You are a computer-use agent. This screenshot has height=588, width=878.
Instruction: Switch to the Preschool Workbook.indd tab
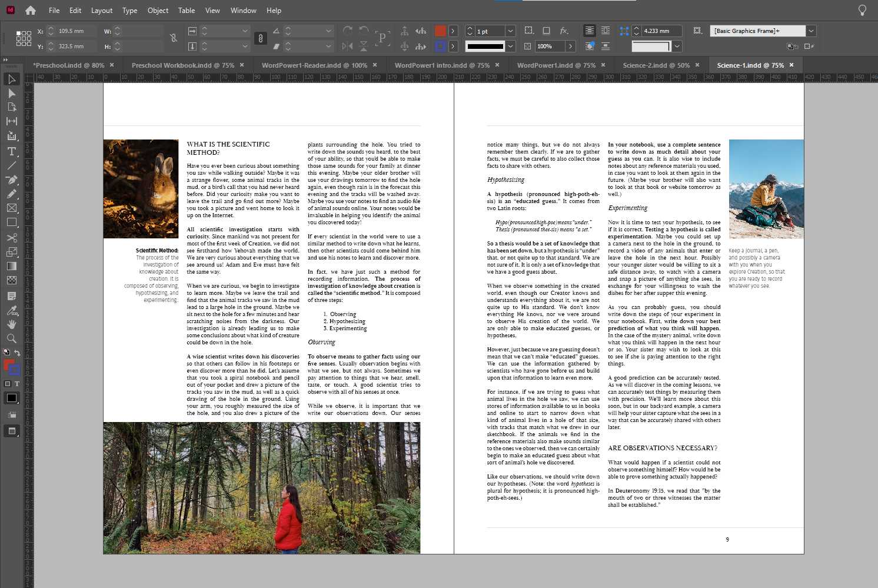[x=183, y=65]
